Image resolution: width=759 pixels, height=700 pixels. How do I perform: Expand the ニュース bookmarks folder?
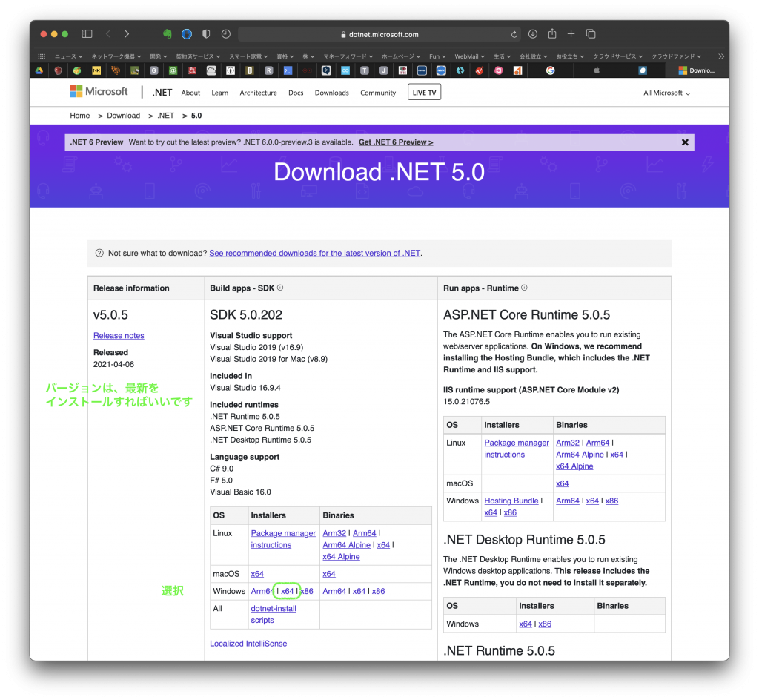[68, 56]
